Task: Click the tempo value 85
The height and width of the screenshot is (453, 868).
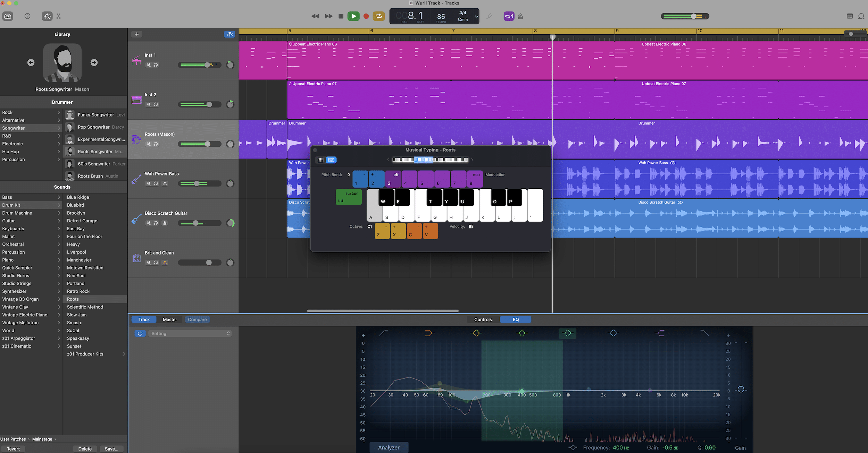Action: tap(441, 17)
